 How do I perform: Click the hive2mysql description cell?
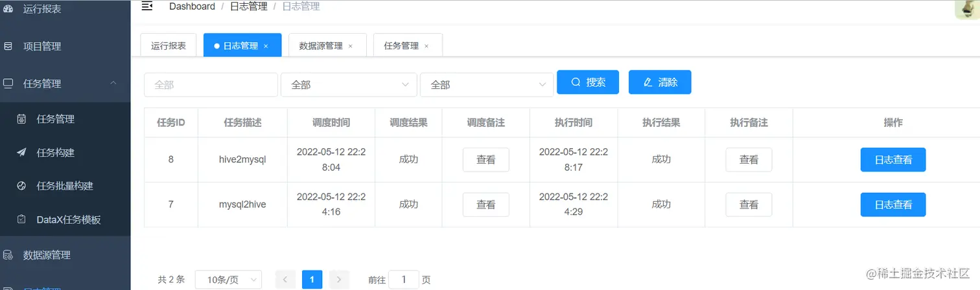coord(242,159)
